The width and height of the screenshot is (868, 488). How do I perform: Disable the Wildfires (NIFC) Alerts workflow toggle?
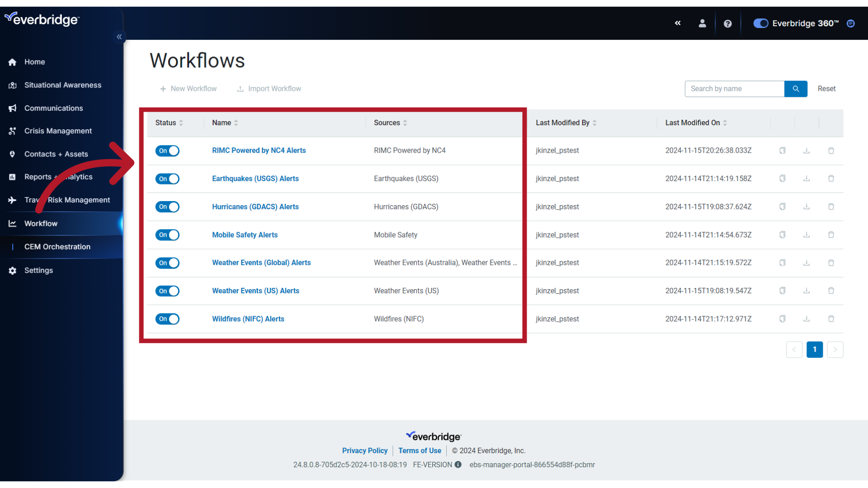click(x=167, y=319)
